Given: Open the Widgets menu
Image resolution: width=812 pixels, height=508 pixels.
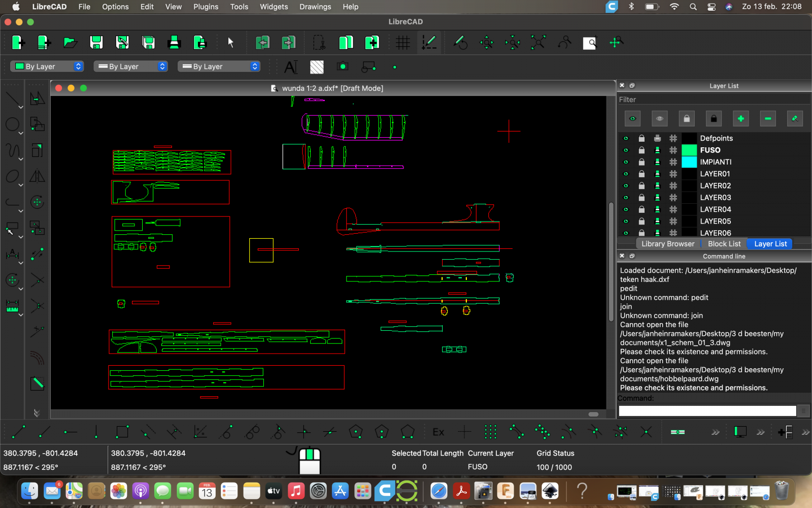Looking at the screenshot, I should 274,7.
